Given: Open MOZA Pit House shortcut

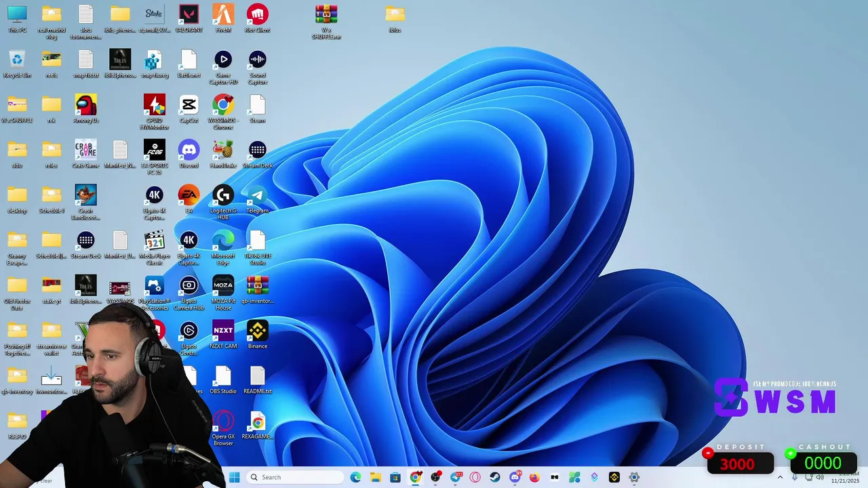Looking at the screenshot, I should [x=223, y=293].
